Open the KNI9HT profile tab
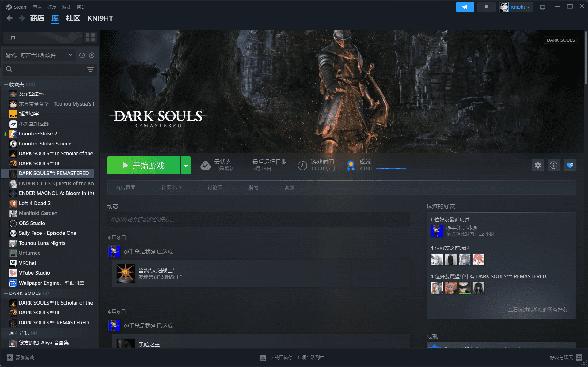Screen dimensions: 588x367 pyautogui.click(x=100, y=18)
